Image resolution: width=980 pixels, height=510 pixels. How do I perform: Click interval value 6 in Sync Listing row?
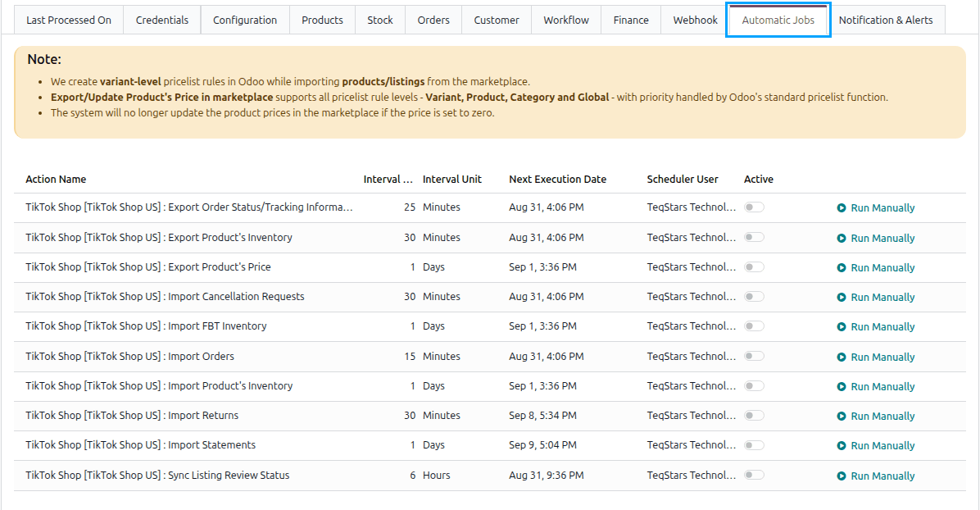coord(412,475)
